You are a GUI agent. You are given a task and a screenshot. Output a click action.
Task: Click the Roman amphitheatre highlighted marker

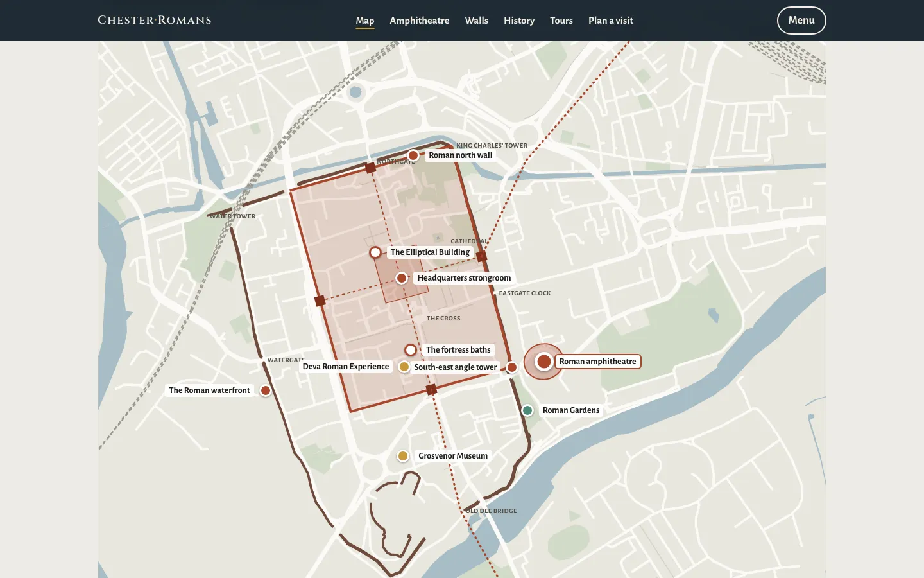tap(544, 362)
